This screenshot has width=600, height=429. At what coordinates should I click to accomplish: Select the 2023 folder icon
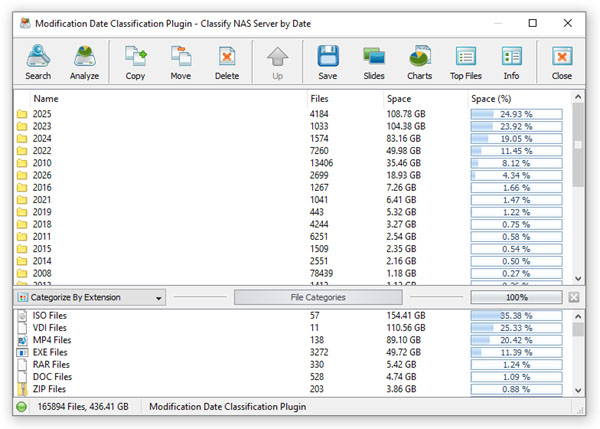pyautogui.click(x=22, y=126)
